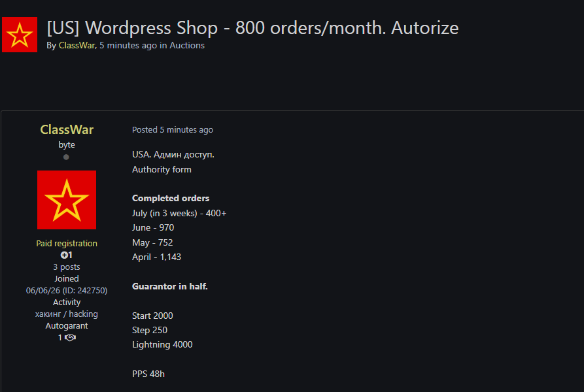Click the 'Completed orders' heading
Image resolution: width=584 pixels, height=392 pixels.
[171, 198]
